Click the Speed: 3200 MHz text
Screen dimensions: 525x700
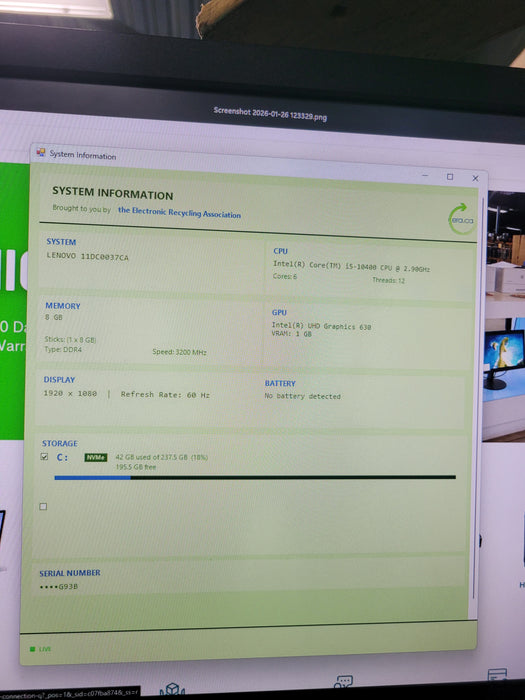[179, 352]
